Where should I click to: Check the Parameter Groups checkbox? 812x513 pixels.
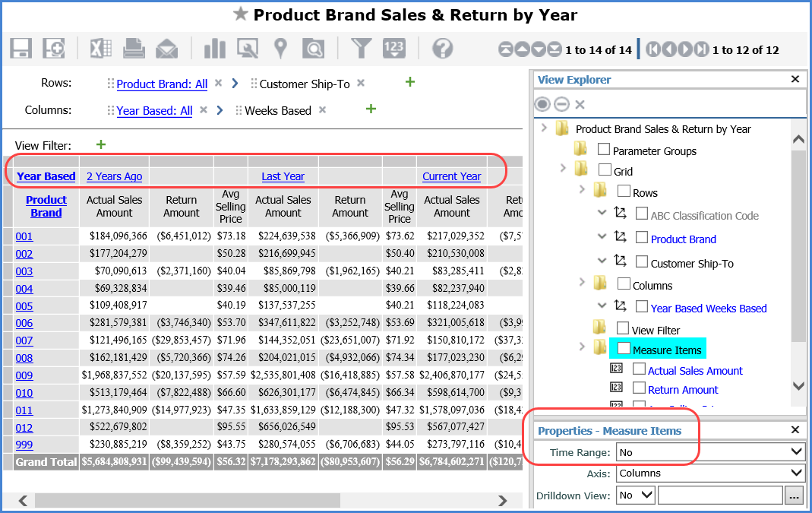coord(604,150)
